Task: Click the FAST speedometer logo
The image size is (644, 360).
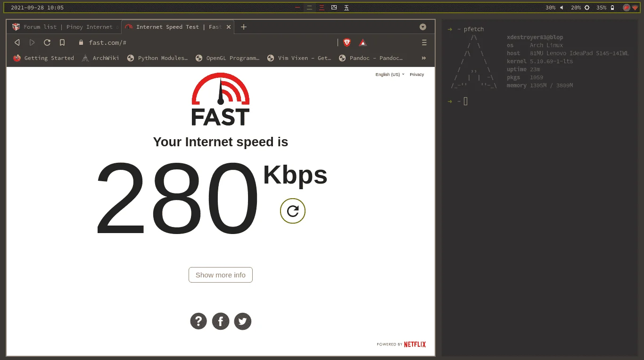Action: [x=221, y=99]
